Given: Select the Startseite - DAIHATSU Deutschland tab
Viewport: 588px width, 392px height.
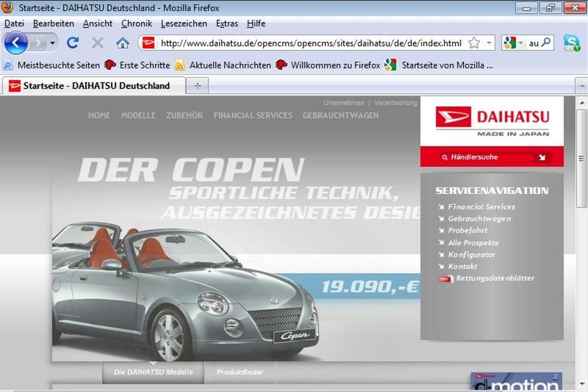Looking at the screenshot, I should tap(94, 86).
